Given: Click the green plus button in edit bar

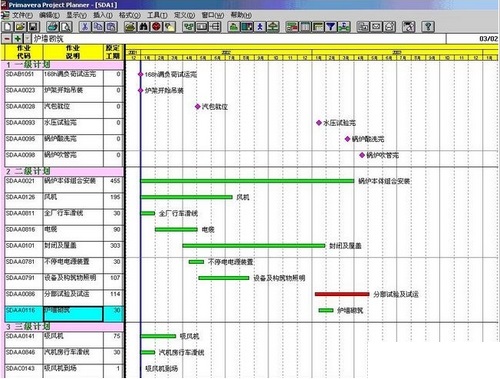Looking at the screenshot, I should (18, 39).
